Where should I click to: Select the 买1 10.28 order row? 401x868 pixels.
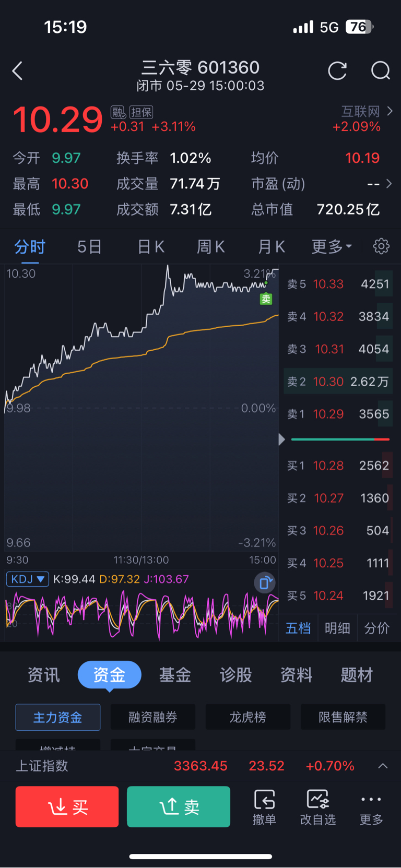338,466
